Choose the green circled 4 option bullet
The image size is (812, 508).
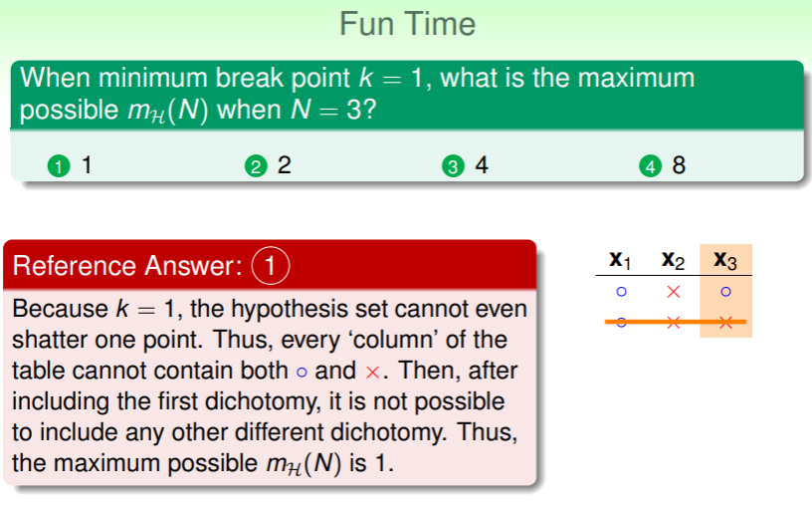652,167
